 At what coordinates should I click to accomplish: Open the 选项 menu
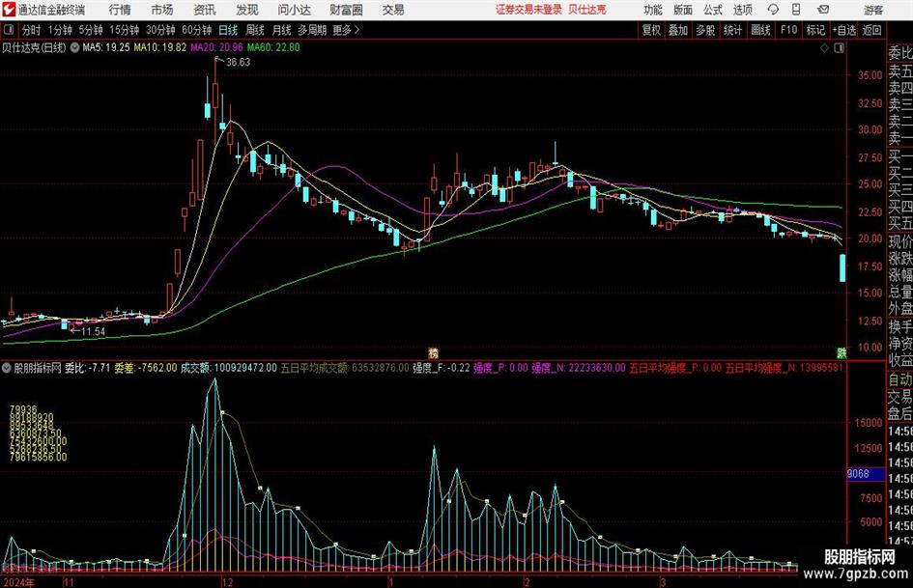coord(742,10)
